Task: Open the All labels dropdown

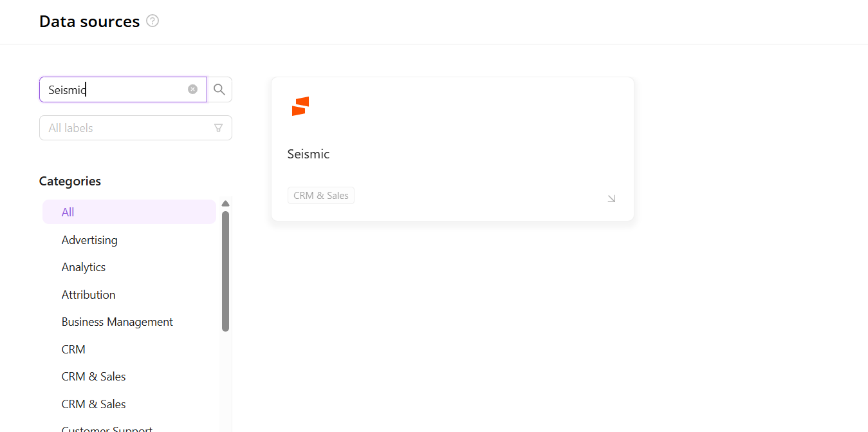Action: click(129, 128)
